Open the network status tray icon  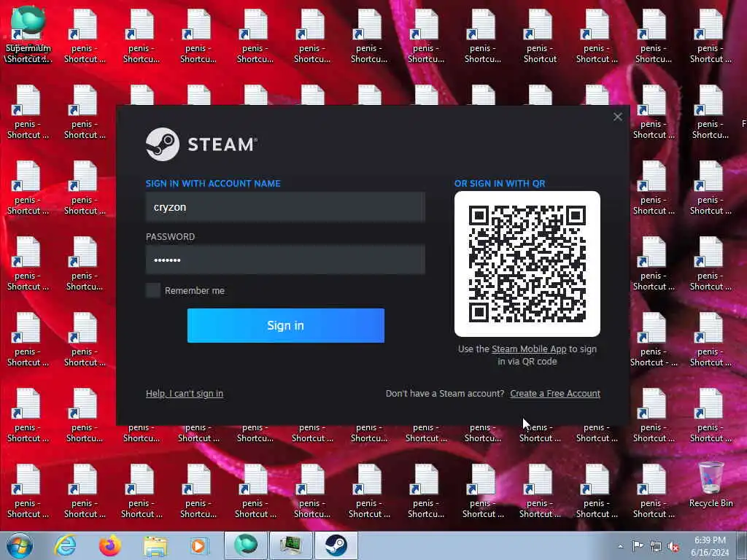point(656,547)
